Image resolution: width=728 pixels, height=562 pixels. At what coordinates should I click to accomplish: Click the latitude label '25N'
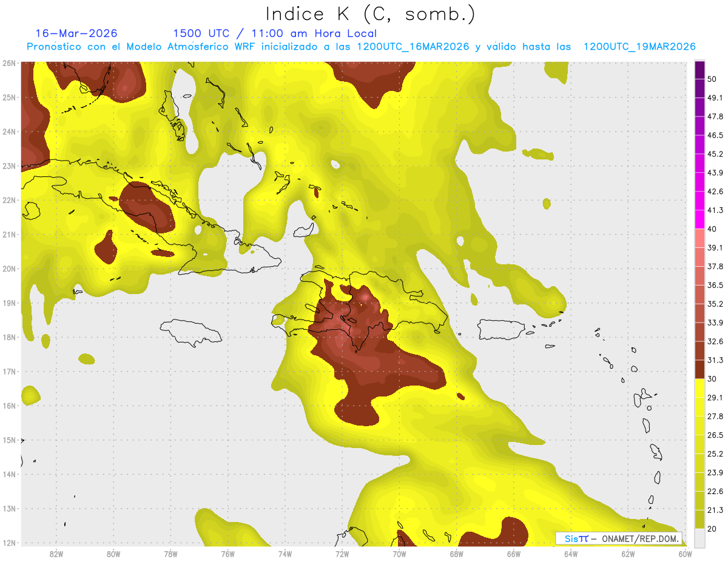[x=9, y=97]
